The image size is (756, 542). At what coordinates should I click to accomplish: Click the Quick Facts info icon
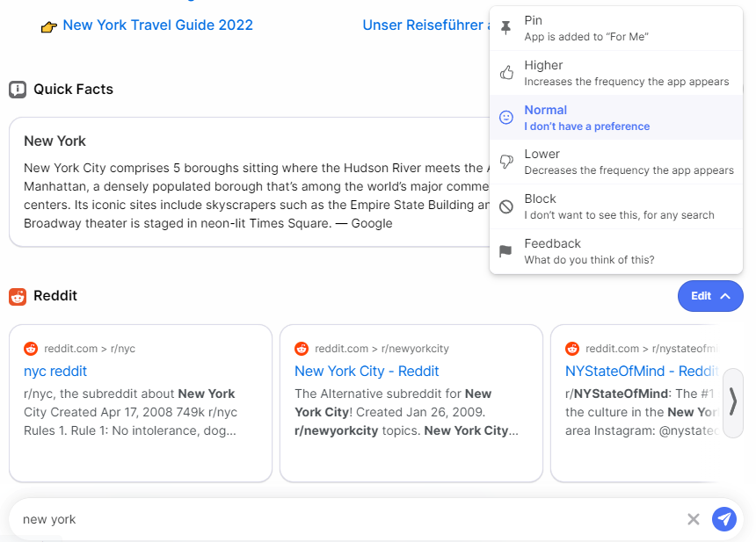tap(18, 89)
